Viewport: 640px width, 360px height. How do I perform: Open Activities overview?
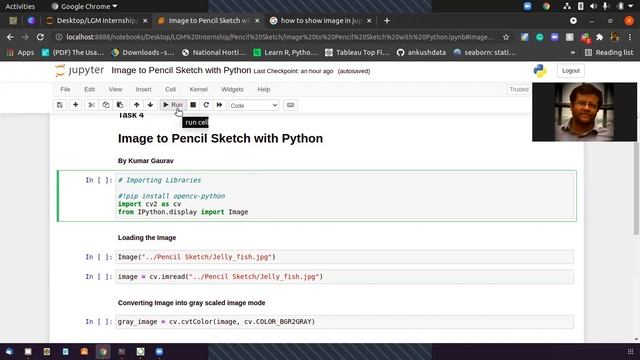(x=20, y=6)
